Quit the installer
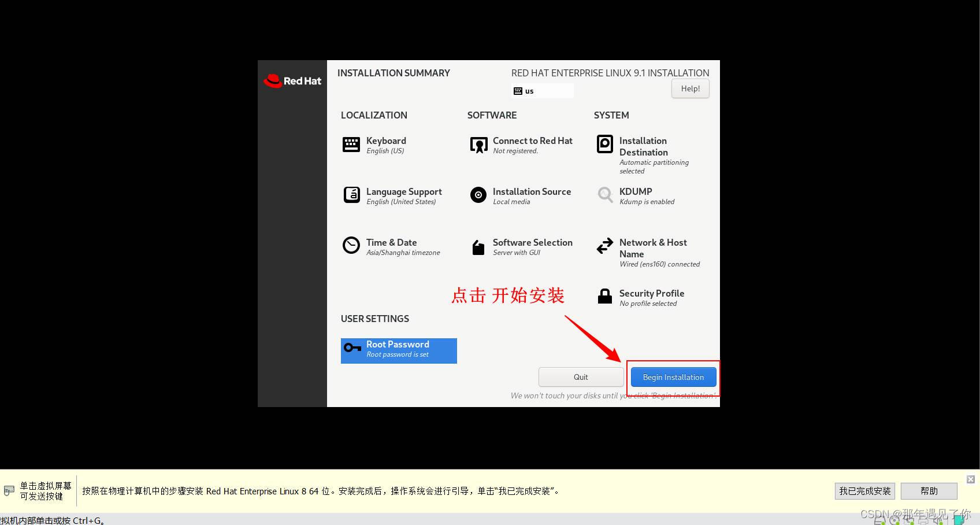The height and width of the screenshot is (525, 980). pos(581,377)
